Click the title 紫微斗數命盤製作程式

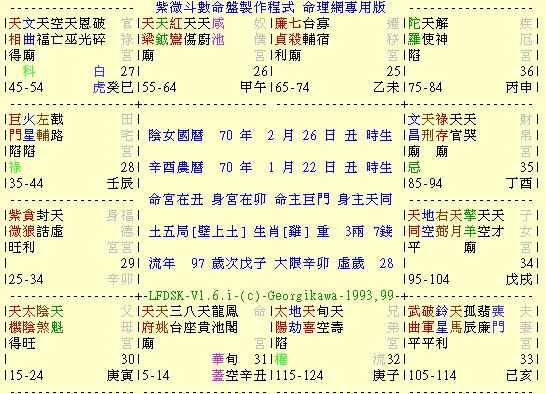point(225,7)
